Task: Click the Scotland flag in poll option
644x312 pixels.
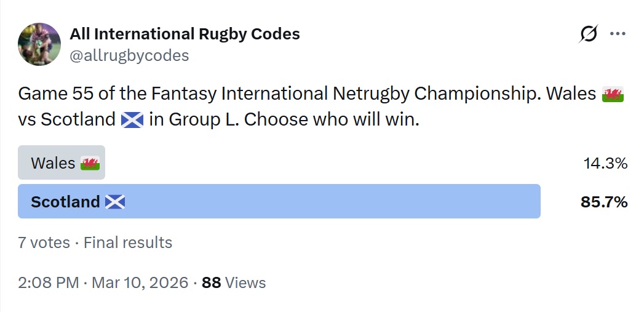Action: (115, 202)
